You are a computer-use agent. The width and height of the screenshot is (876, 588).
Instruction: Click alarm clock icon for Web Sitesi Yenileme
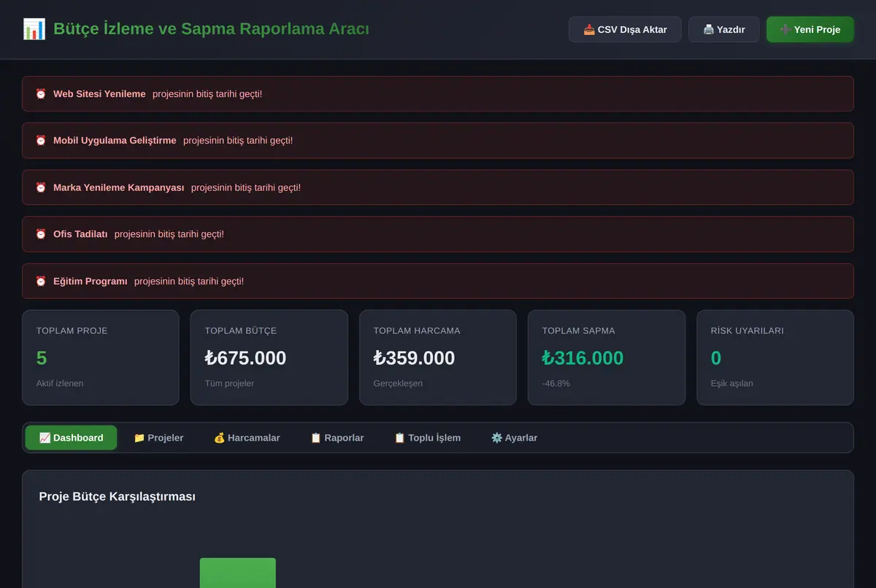[41, 94]
